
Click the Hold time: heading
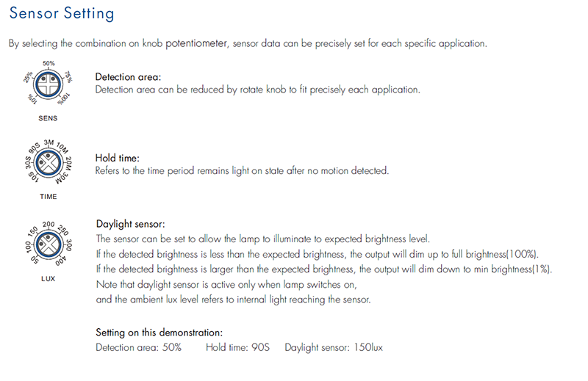(x=117, y=158)
